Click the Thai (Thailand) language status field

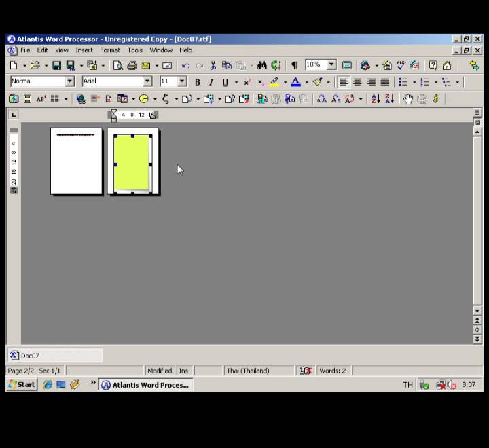click(x=259, y=371)
